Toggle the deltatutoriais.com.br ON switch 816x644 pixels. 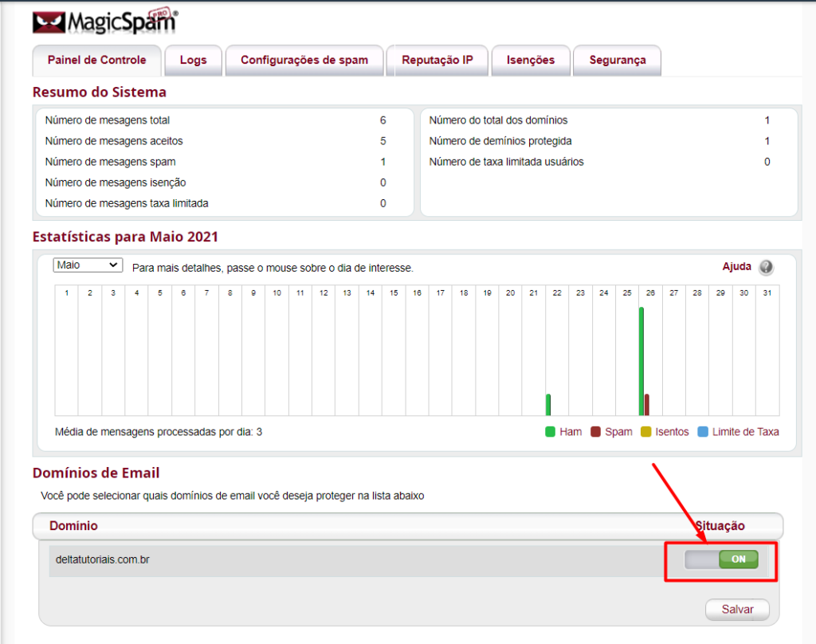tap(720, 560)
